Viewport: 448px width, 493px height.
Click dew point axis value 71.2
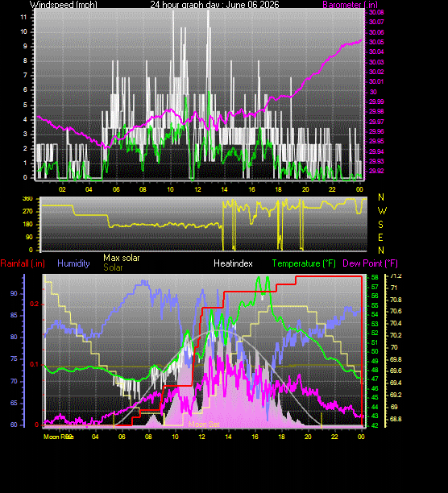pyautogui.click(x=396, y=276)
